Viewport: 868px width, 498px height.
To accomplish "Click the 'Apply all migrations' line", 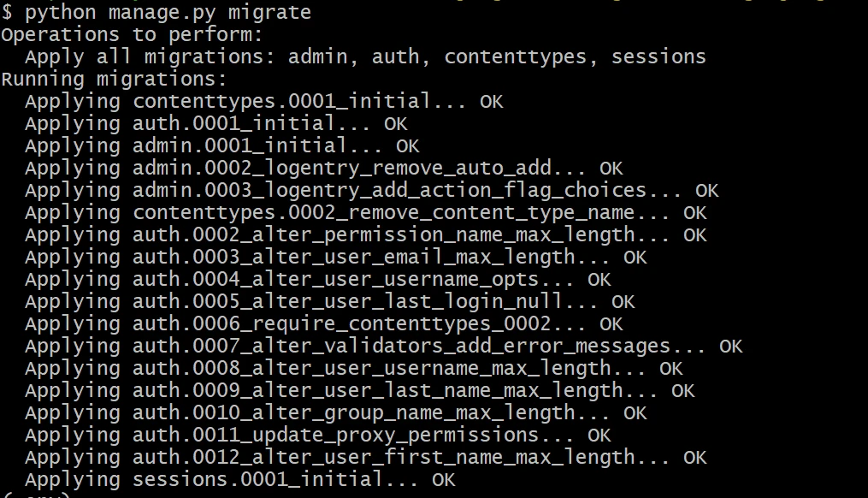I will pos(365,57).
